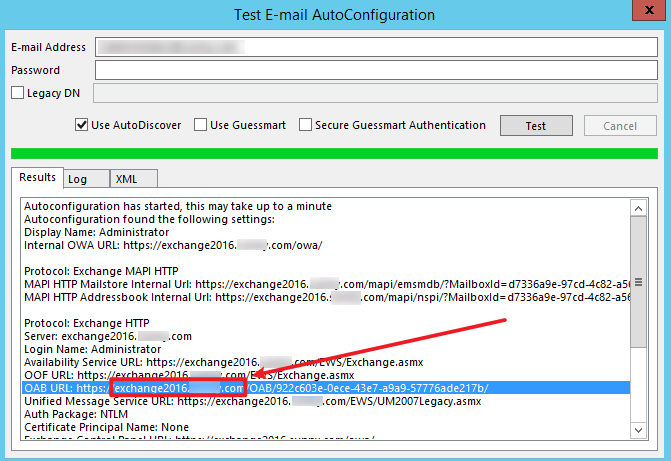Image resolution: width=671 pixels, height=461 pixels.
Task: Select the Unified Message Service URL line
Action: pos(252,402)
